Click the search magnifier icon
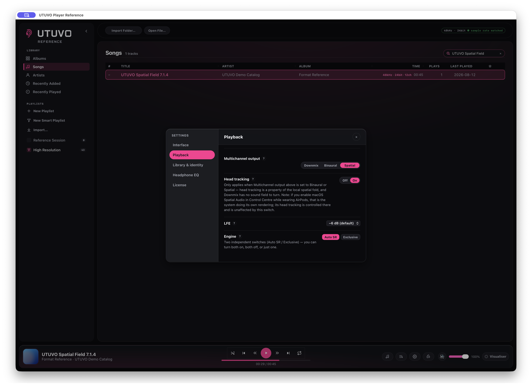This screenshot has height=392, width=532. [448, 53]
